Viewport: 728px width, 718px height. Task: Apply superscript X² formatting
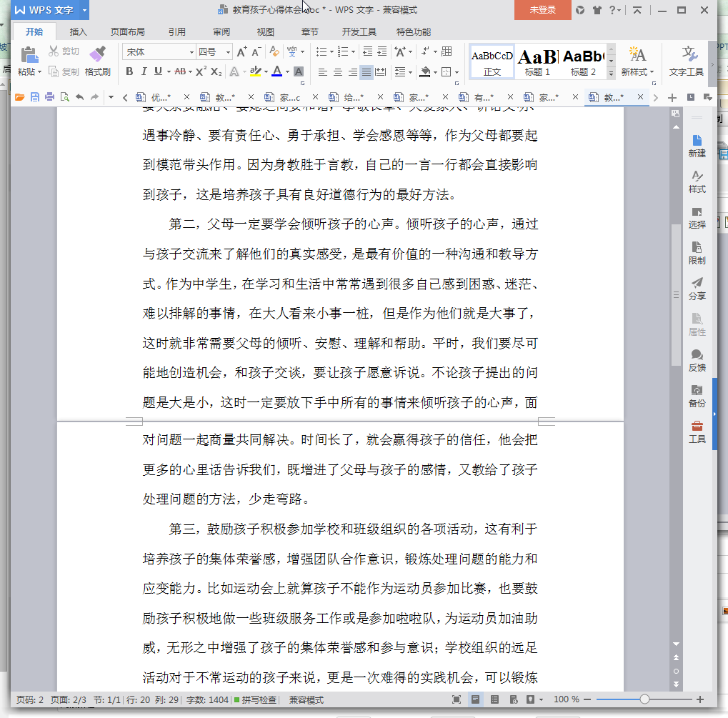[x=201, y=71]
